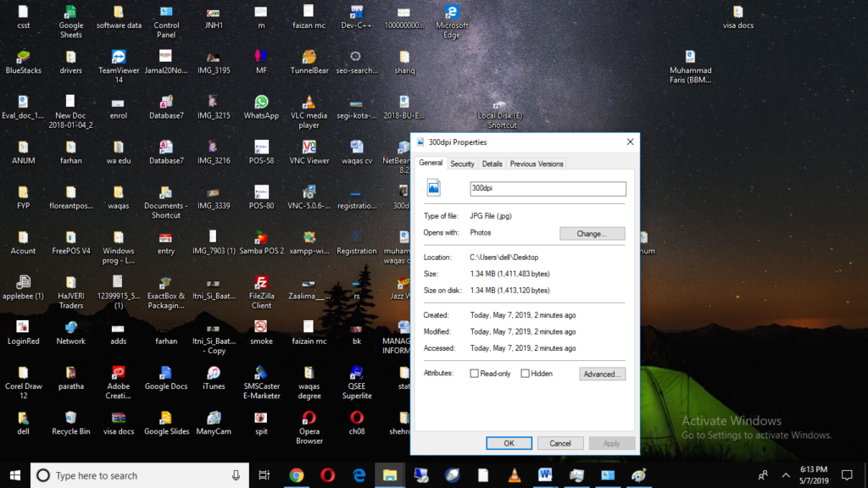
Task: Show the taskbar clock calendar
Action: 814,475
